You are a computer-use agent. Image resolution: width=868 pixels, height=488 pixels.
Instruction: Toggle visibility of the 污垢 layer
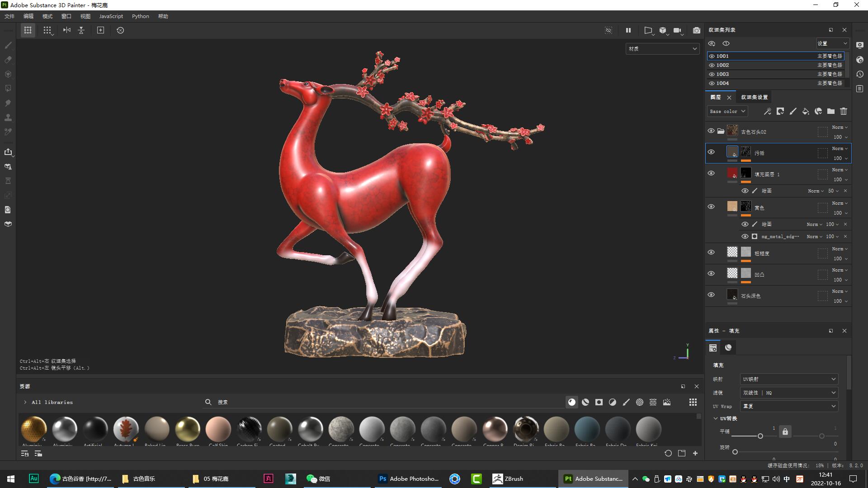[711, 152]
